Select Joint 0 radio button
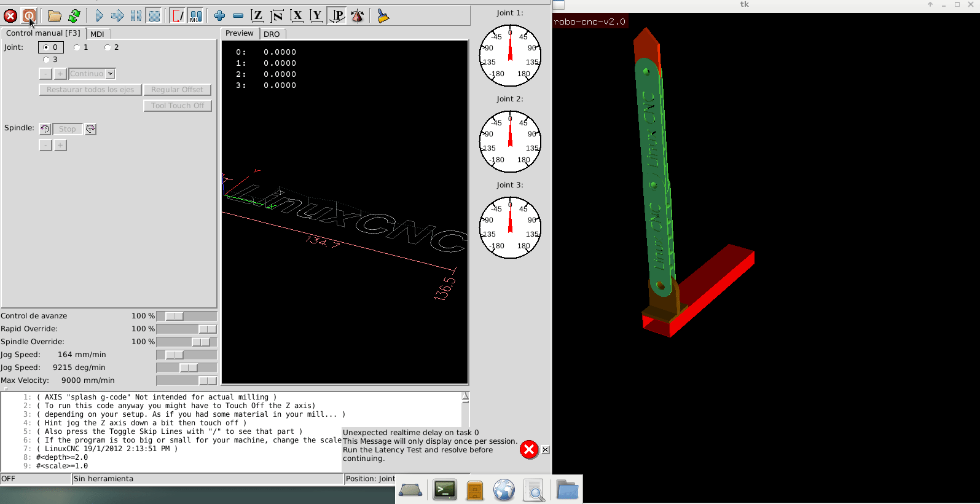The width and height of the screenshot is (980, 504). pyautogui.click(x=51, y=47)
